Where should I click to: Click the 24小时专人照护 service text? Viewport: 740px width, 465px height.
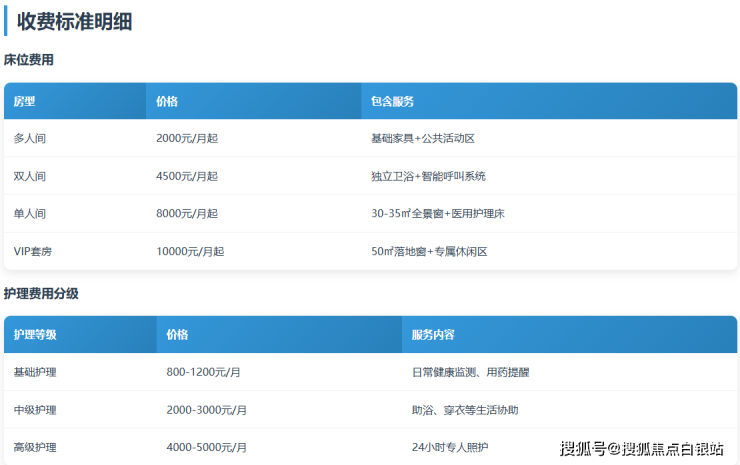451,447
